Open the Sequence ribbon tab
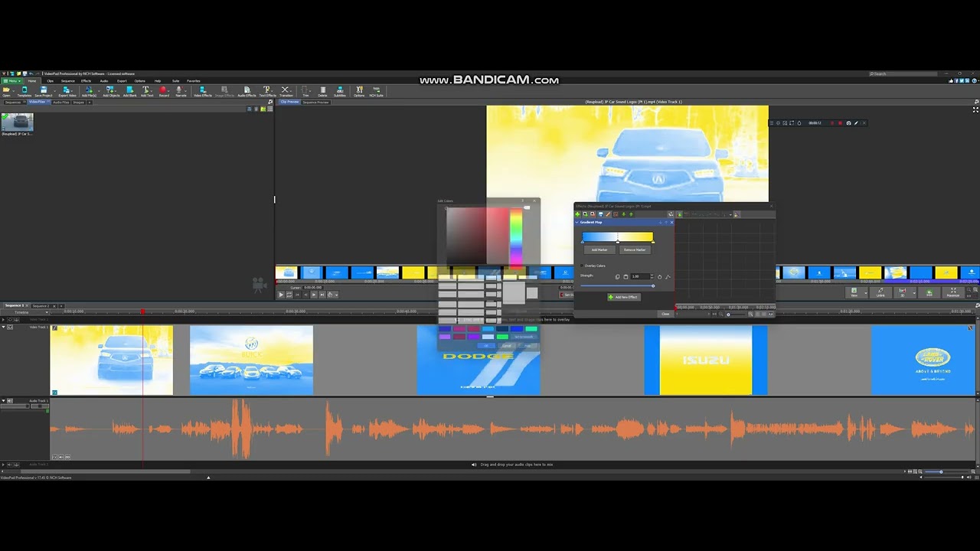 coord(68,81)
